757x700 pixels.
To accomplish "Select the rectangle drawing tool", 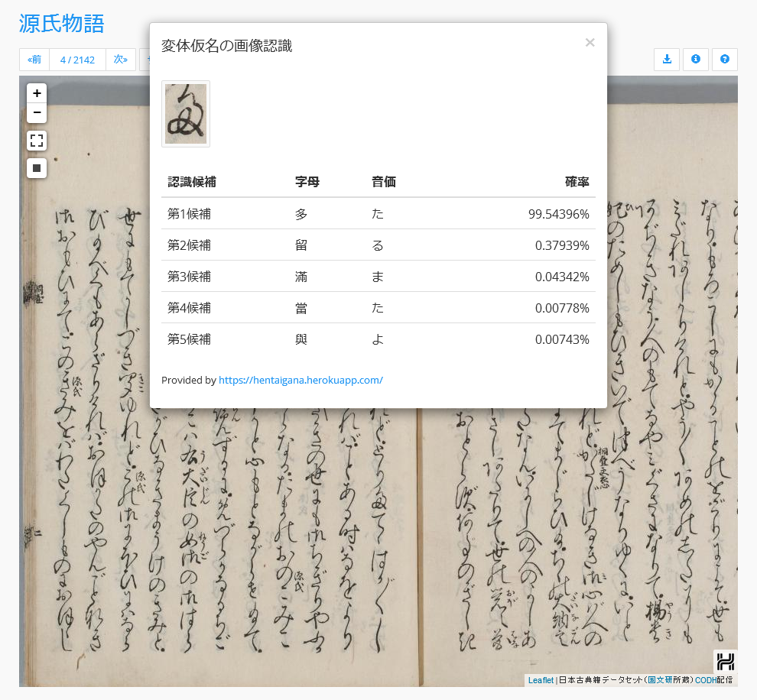I will coord(37,168).
